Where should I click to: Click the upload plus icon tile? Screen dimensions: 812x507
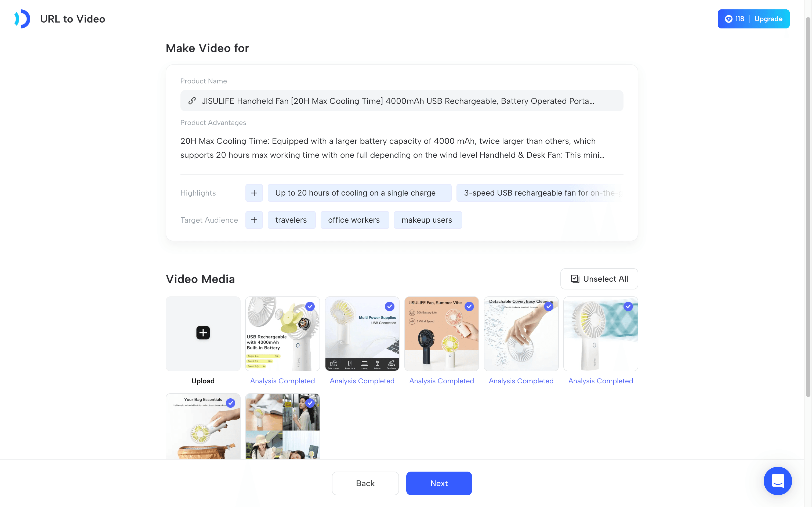pos(203,333)
